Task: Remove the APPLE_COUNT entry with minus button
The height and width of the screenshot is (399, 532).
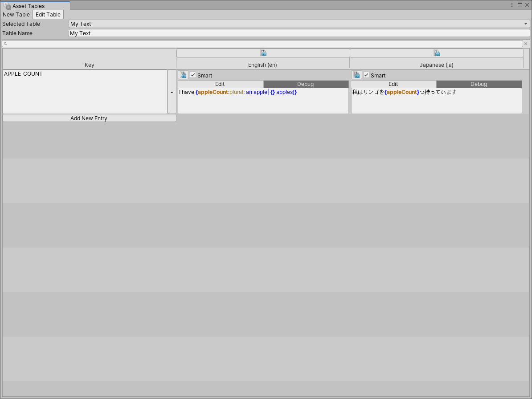Action: 172,92
